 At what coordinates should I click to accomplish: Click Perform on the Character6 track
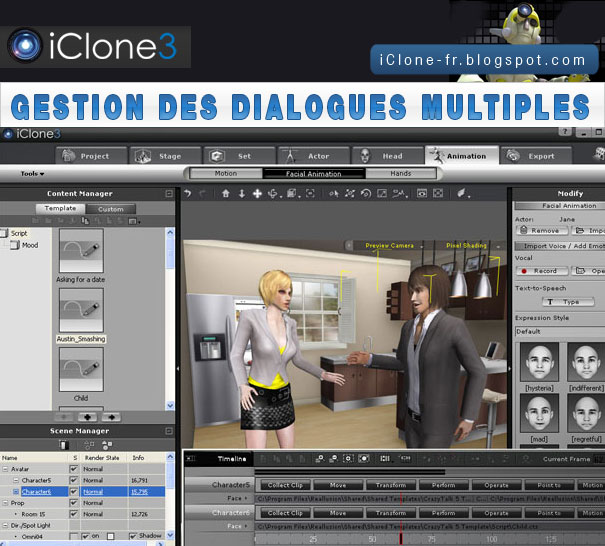point(443,513)
